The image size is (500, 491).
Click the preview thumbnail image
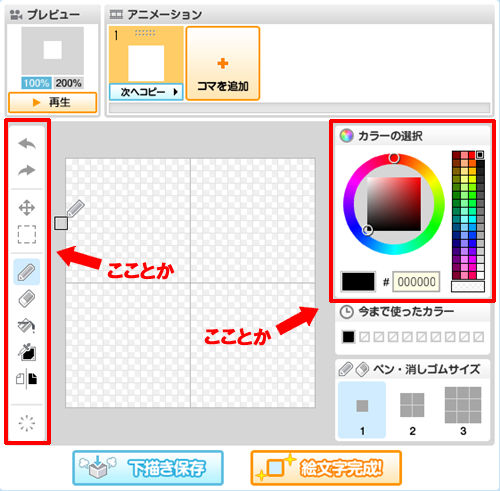point(53,51)
